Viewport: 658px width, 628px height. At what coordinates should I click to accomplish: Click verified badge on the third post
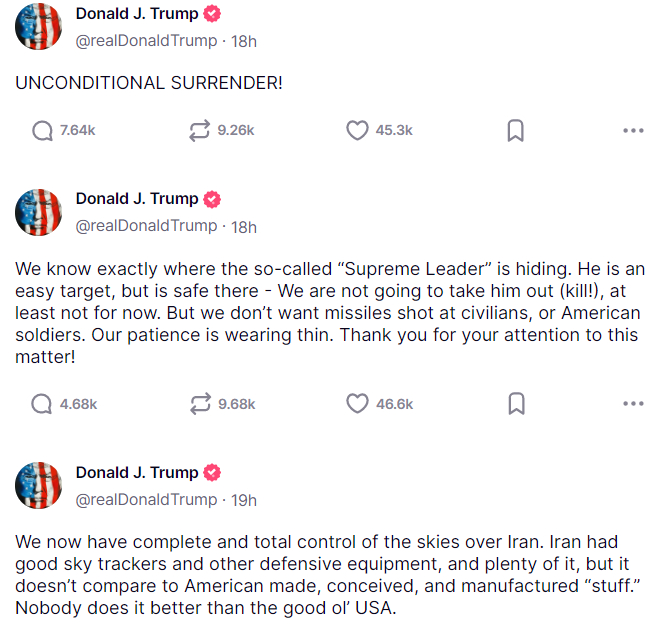212,473
